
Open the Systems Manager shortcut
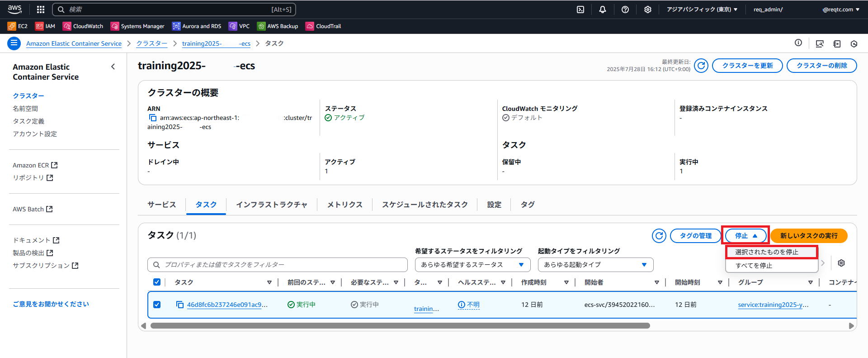[137, 26]
